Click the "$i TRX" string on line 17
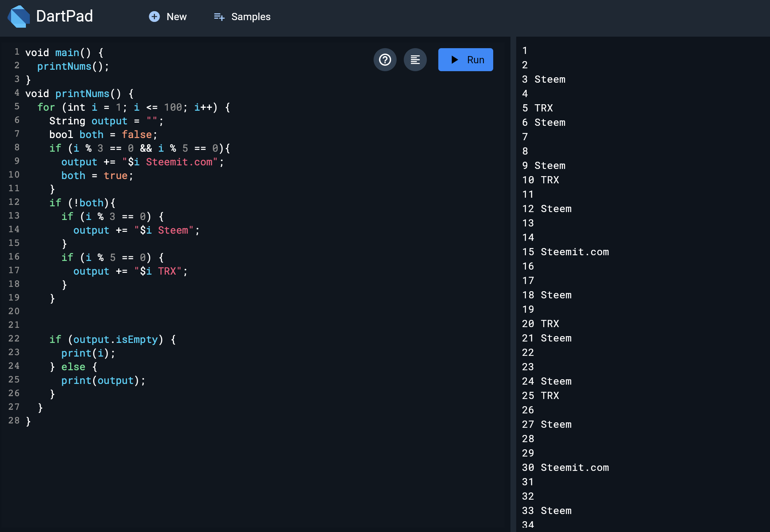Screen dimensions: 770x532 [x=158, y=271]
